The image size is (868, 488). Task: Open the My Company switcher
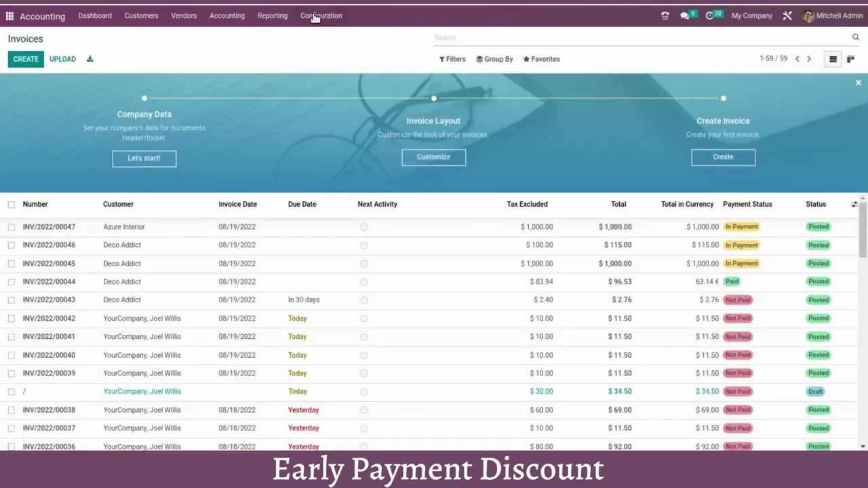(752, 16)
